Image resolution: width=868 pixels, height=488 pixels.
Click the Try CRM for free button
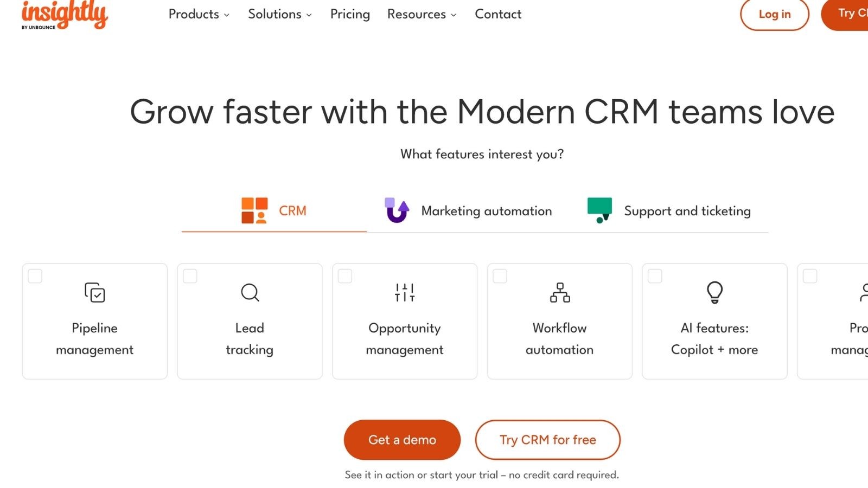pyautogui.click(x=547, y=440)
